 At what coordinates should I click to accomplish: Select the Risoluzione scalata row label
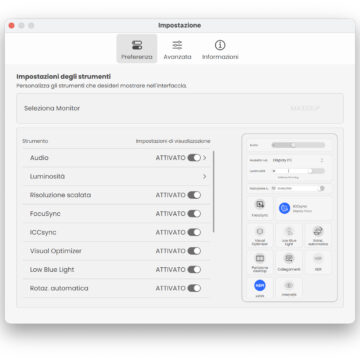click(60, 195)
